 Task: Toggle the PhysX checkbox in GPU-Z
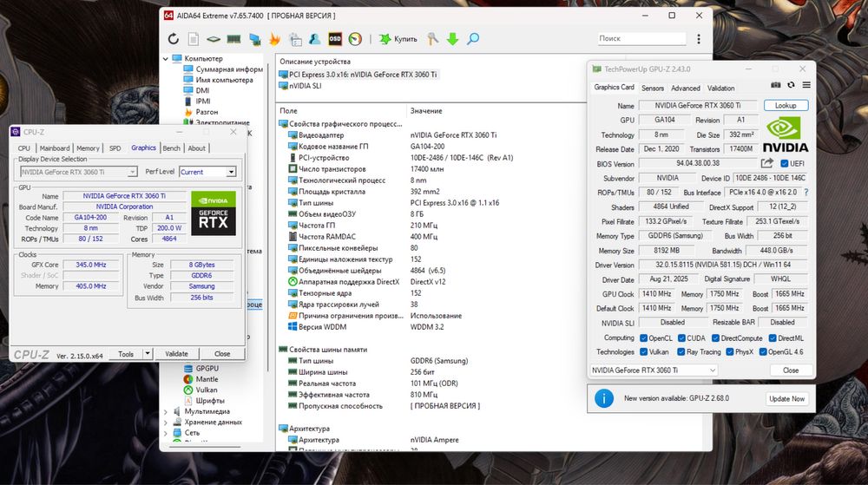pos(730,351)
